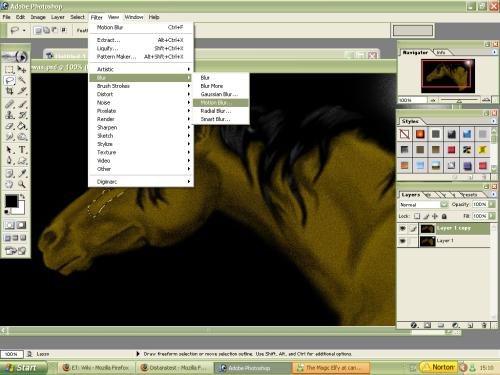This screenshot has width=500, height=375.
Task: Open the Layers panel options menu arrow
Action: point(494,194)
